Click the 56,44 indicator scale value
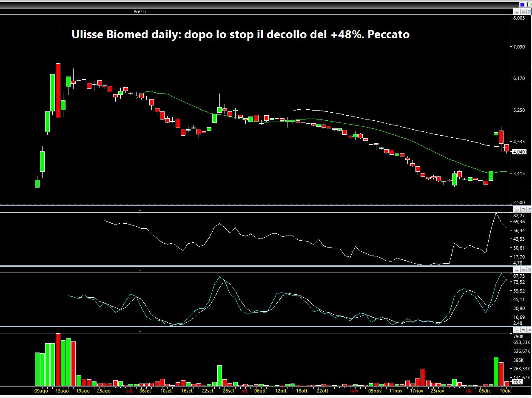 [519, 230]
